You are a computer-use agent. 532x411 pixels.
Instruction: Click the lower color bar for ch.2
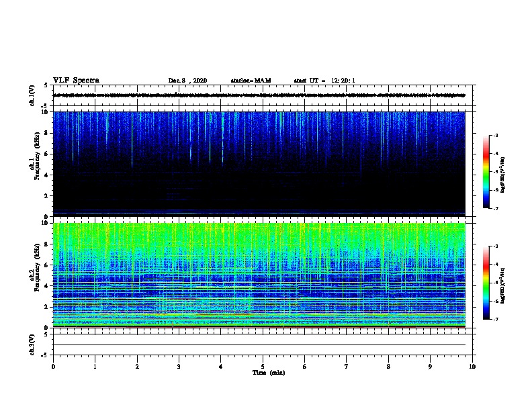[486, 283]
